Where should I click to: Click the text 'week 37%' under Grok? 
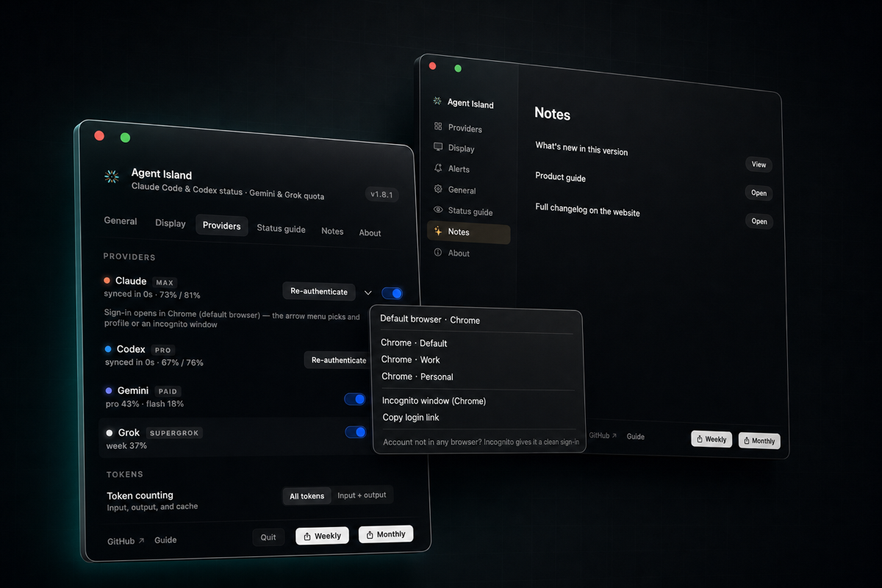point(126,445)
